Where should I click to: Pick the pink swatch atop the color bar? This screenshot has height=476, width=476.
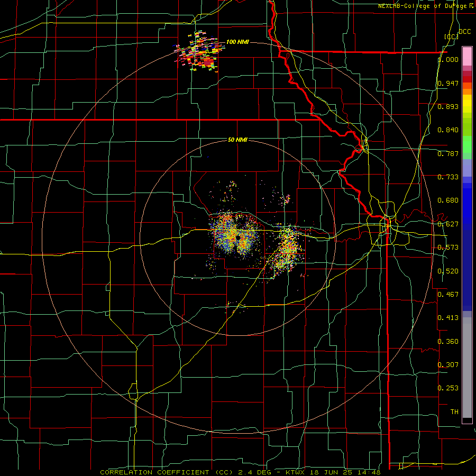pos(467,57)
